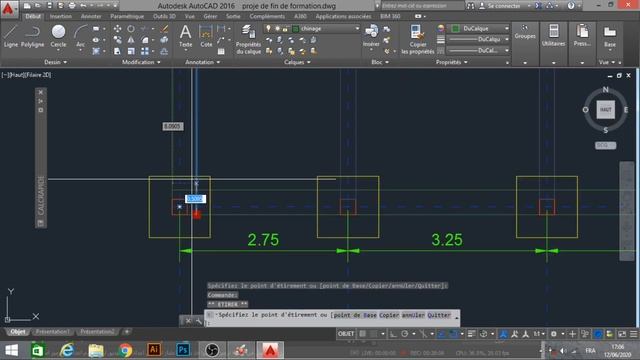Select the Texte annotation tool
640x360 pixels.
(185, 36)
